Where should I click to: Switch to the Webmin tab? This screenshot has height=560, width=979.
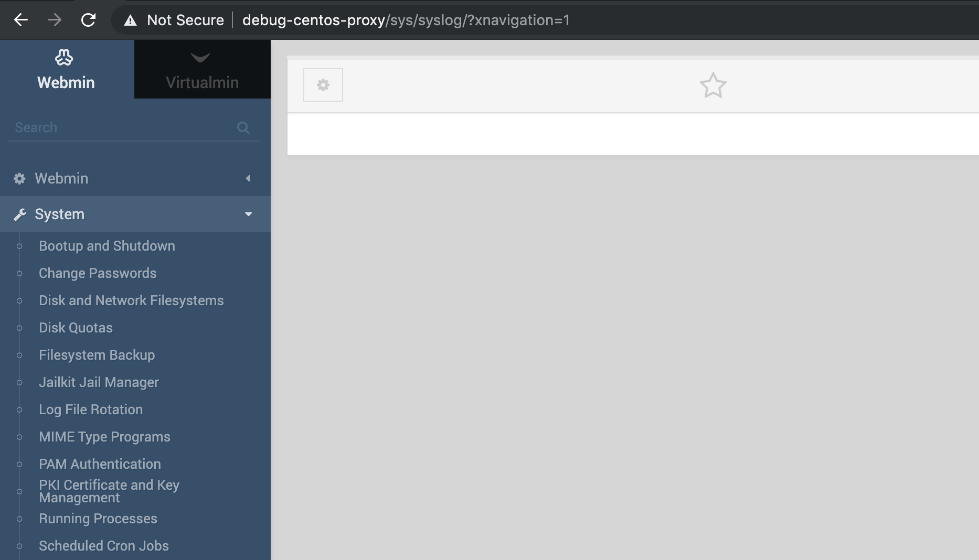tap(67, 69)
